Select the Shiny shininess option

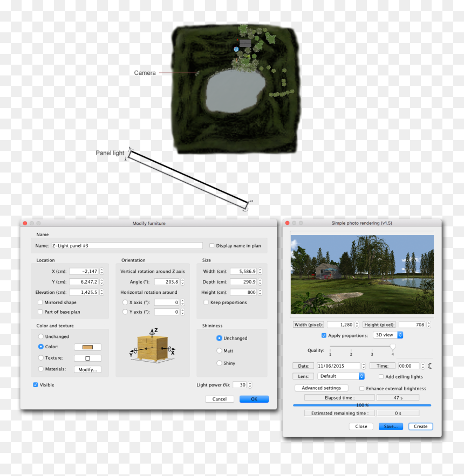coord(219,363)
